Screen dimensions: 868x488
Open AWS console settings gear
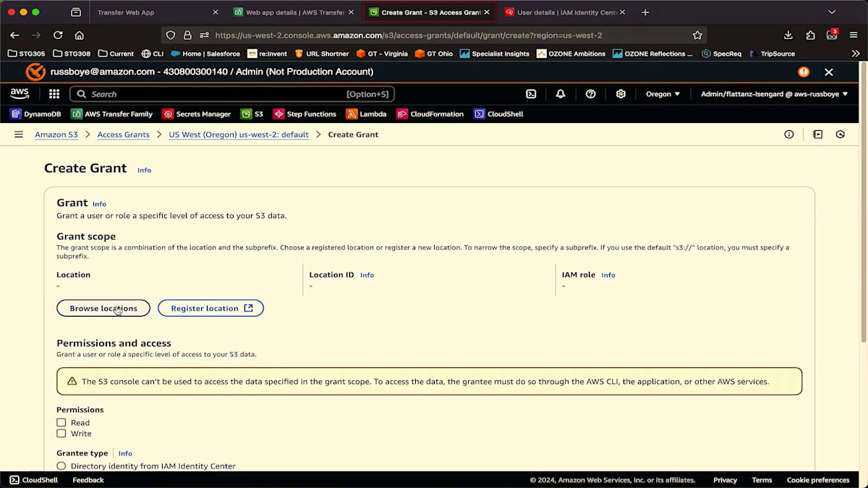(x=621, y=94)
